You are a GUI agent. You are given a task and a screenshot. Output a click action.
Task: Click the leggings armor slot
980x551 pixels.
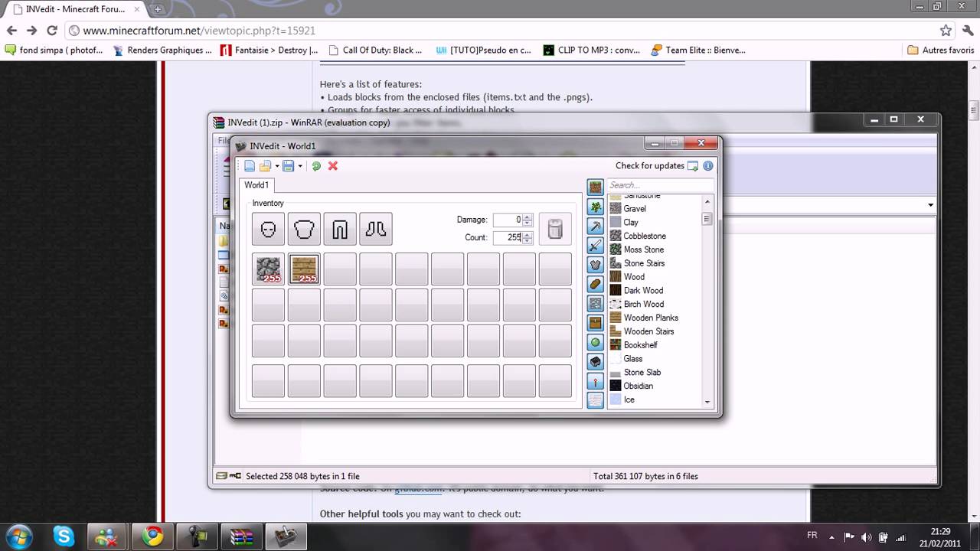click(x=340, y=229)
